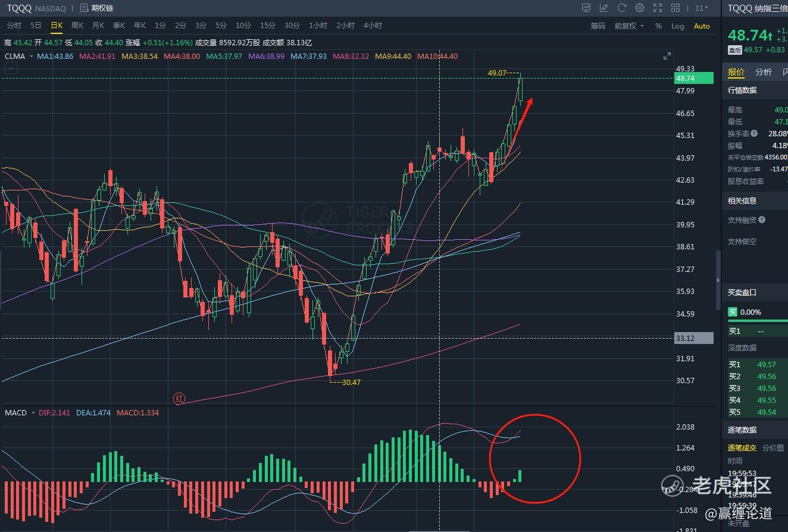The image size is (788, 532).
Task: Click the 相关信息 section header
Action: click(x=742, y=201)
